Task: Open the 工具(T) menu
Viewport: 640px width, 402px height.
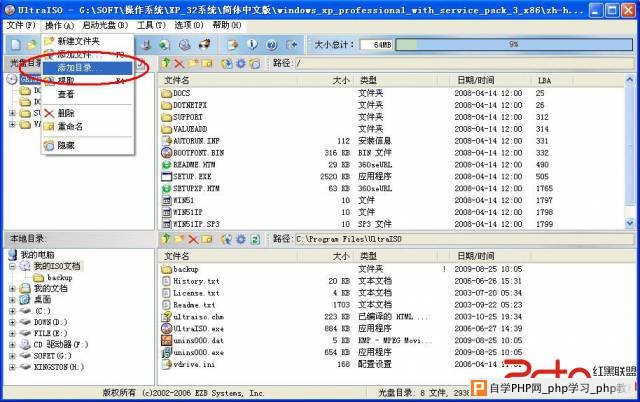Action: [151, 25]
